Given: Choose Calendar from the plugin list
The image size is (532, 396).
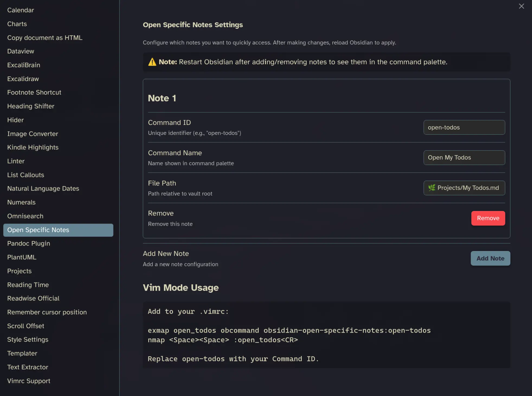Looking at the screenshot, I should tap(21, 10).
